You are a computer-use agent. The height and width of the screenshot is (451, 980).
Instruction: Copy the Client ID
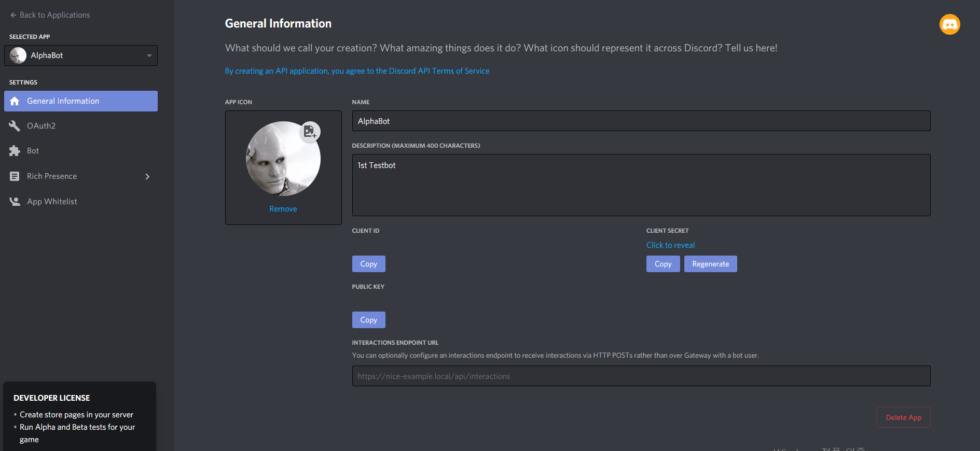point(369,264)
